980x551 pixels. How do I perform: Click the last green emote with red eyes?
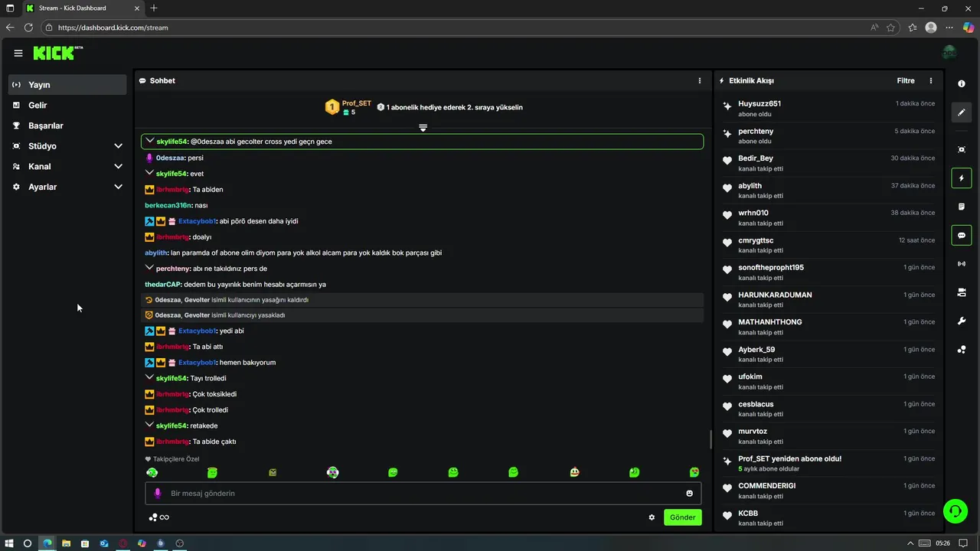click(694, 473)
